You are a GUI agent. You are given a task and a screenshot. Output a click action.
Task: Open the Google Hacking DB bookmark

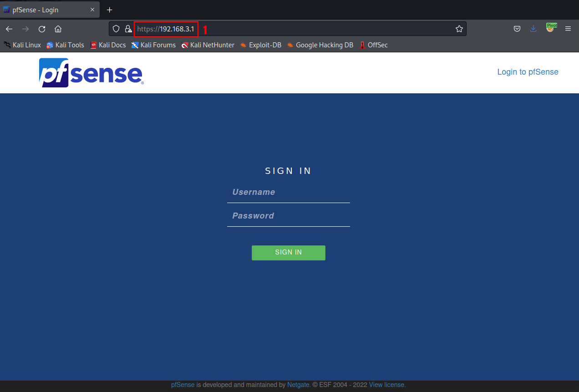(x=320, y=45)
